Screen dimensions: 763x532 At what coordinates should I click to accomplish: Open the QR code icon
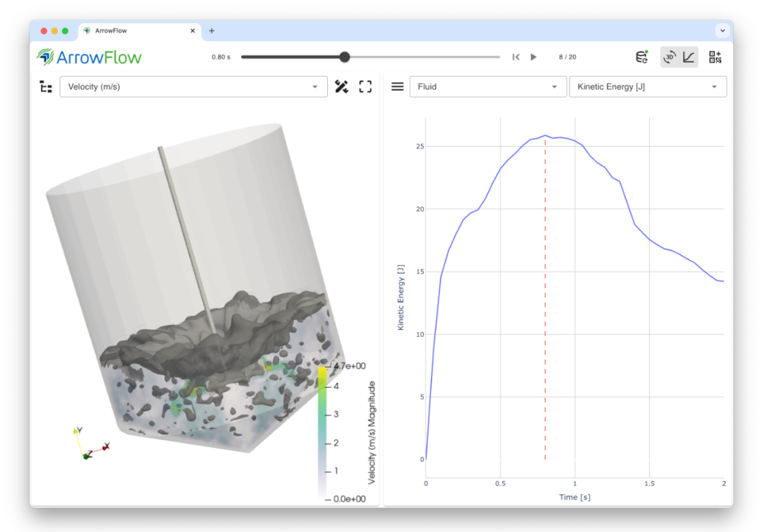(715, 57)
